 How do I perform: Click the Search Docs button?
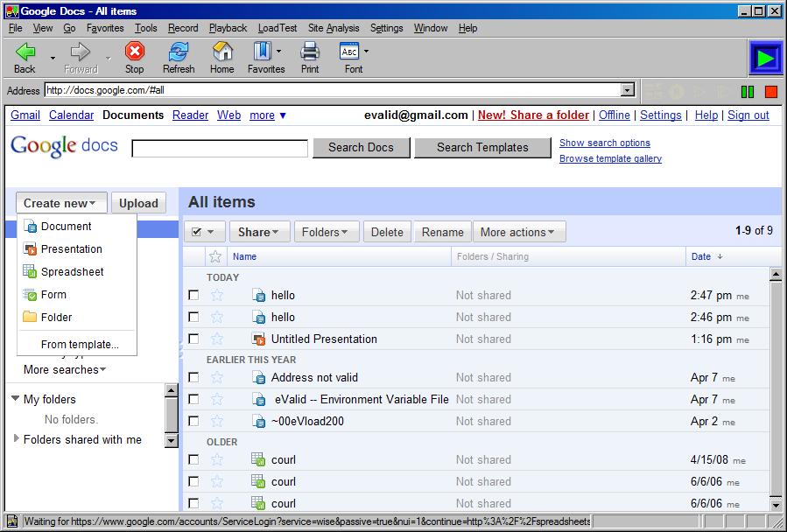(362, 148)
